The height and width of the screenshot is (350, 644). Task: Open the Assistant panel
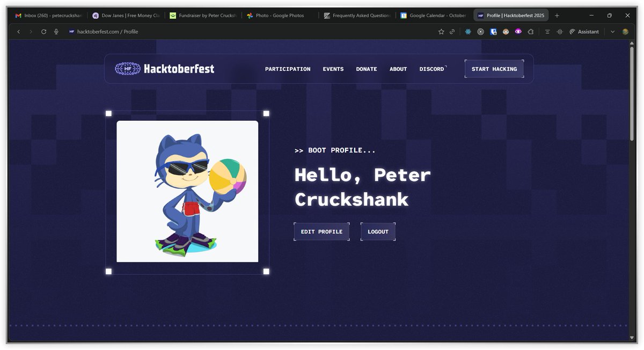(x=584, y=32)
